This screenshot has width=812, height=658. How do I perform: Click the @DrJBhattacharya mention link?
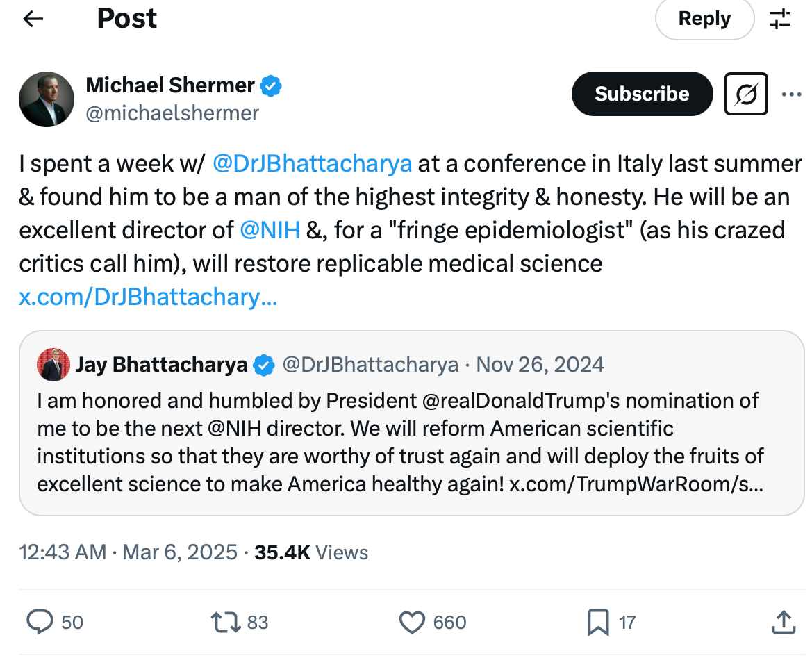(x=312, y=163)
